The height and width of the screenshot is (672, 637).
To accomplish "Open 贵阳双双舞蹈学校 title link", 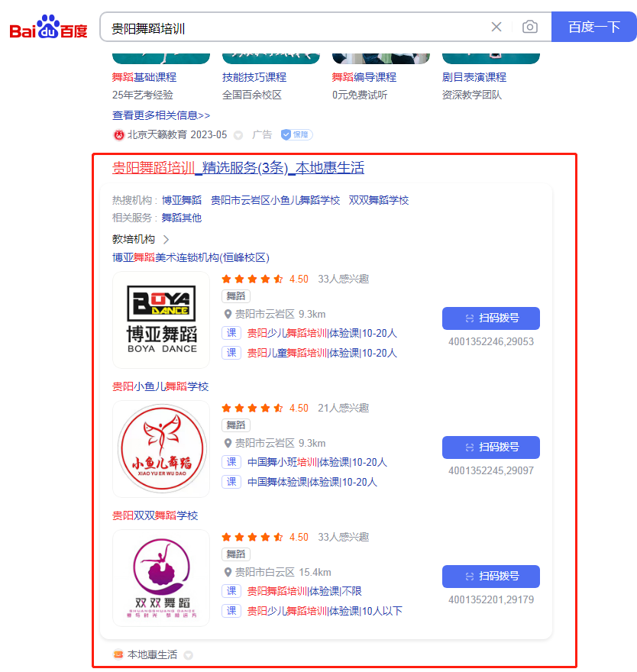I will point(155,515).
